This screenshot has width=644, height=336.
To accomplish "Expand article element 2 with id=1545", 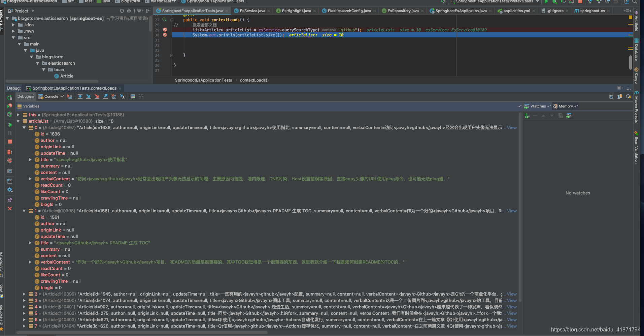I will pos(24,294).
